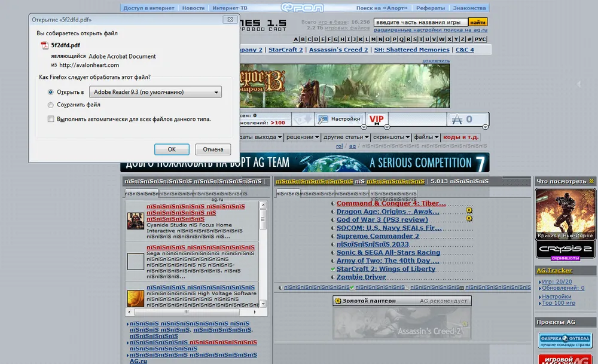Screen dimensions: 598x364
Task: Click the smiley icon next to God of War 3
Action: pyautogui.click(x=469, y=219)
